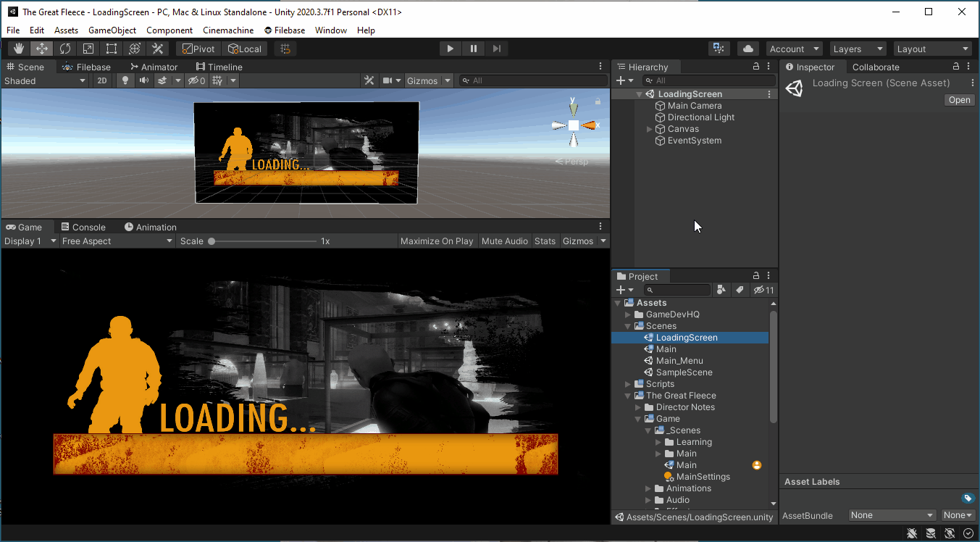980x542 pixels.
Task: Switch to the Timeline tab
Action: pyautogui.click(x=219, y=67)
